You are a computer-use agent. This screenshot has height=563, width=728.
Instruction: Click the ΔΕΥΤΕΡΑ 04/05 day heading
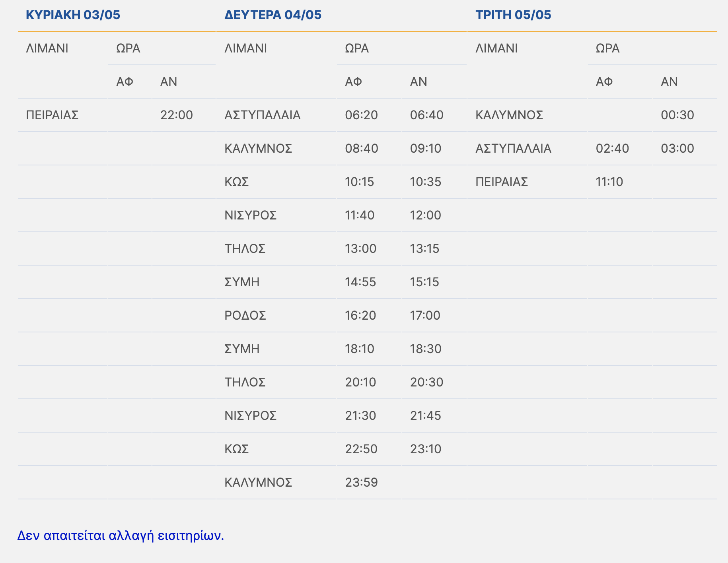point(273,15)
